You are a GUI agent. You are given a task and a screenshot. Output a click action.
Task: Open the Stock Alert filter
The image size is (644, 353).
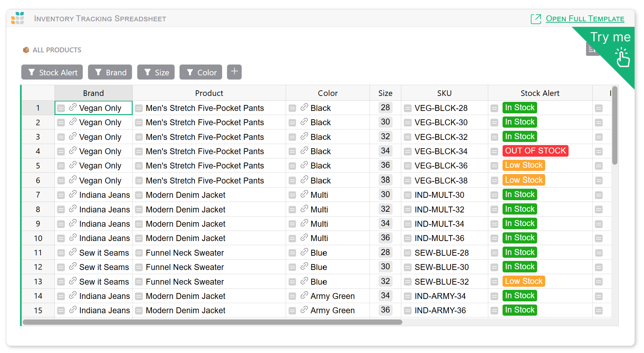[x=52, y=72]
